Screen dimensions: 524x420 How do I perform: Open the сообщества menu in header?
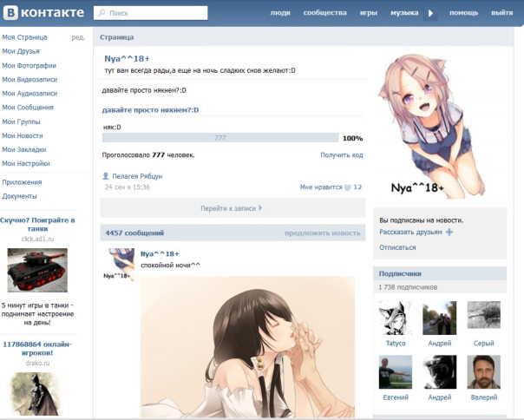324,13
